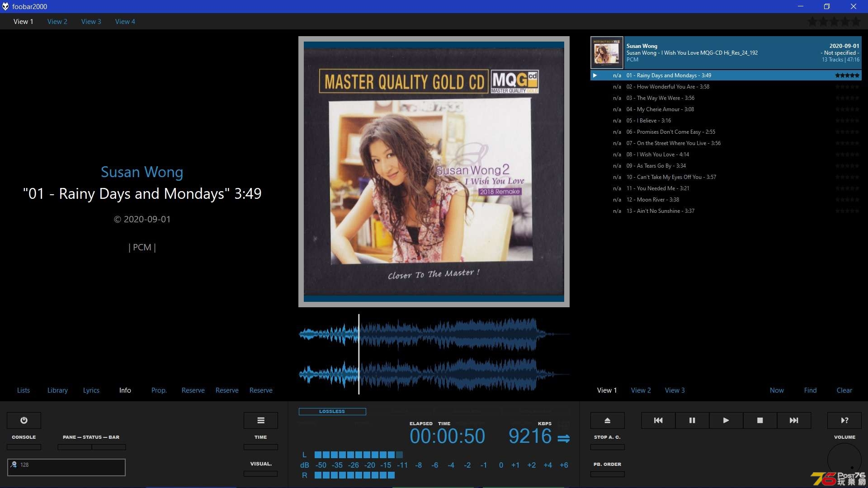Click the Clear link below playlist
Viewport: 868px width, 488px height.
(x=844, y=390)
